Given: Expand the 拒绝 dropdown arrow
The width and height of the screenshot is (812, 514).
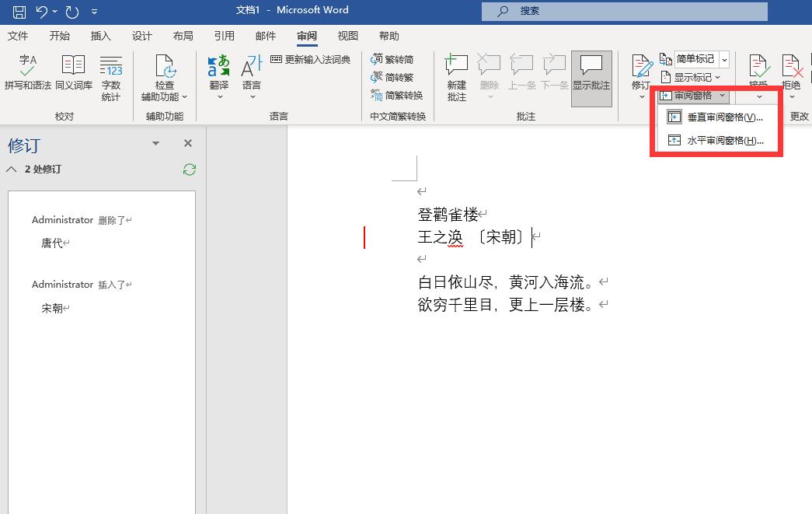Looking at the screenshot, I should point(792,97).
